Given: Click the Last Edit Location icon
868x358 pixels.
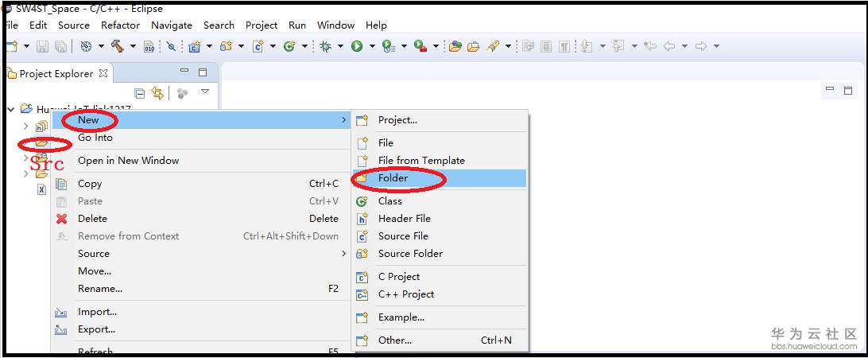Looking at the screenshot, I should (x=650, y=47).
